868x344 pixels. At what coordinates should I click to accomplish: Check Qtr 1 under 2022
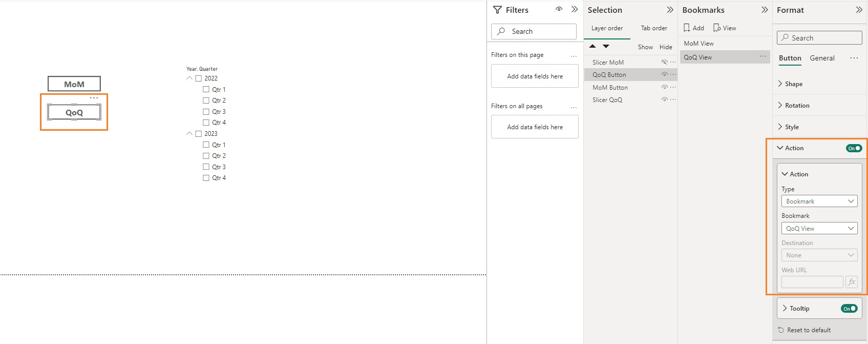[206, 89]
